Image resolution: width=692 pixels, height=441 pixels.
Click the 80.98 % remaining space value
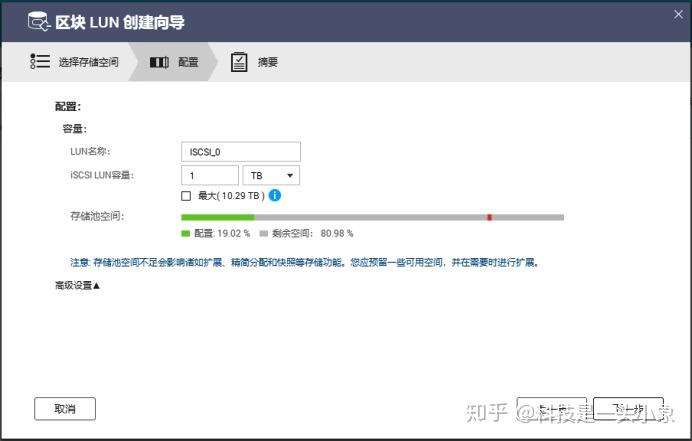point(337,234)
